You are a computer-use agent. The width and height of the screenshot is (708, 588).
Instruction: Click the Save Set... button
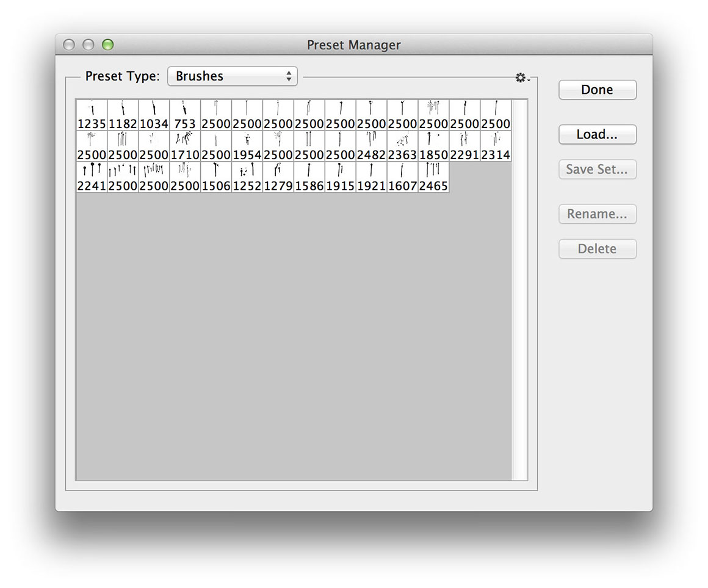click(x=597, y=170)
